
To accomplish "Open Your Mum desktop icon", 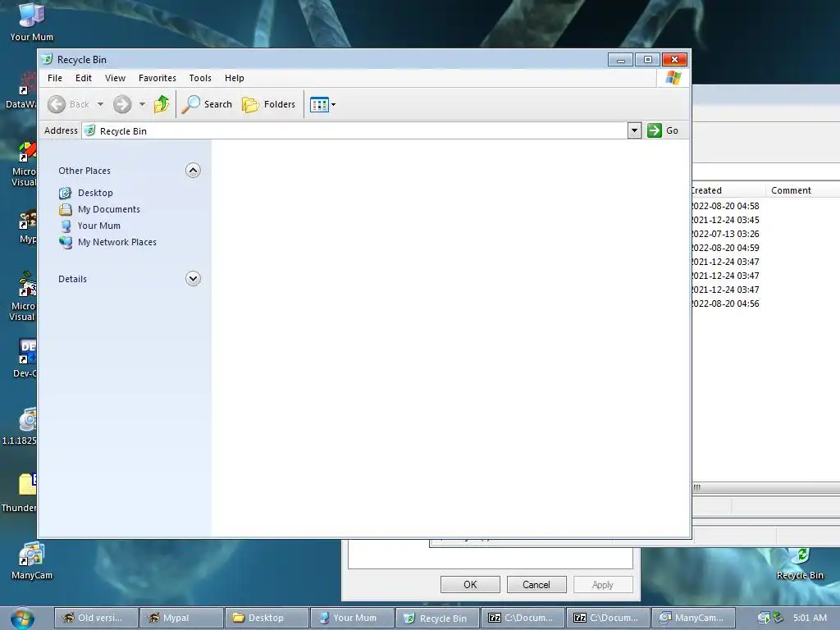I will [x=32, y=22].
